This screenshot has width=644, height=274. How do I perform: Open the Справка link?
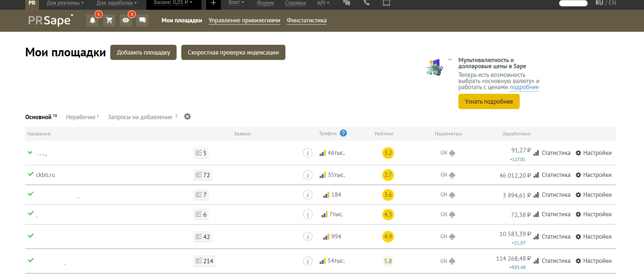[x=295, y=3]
